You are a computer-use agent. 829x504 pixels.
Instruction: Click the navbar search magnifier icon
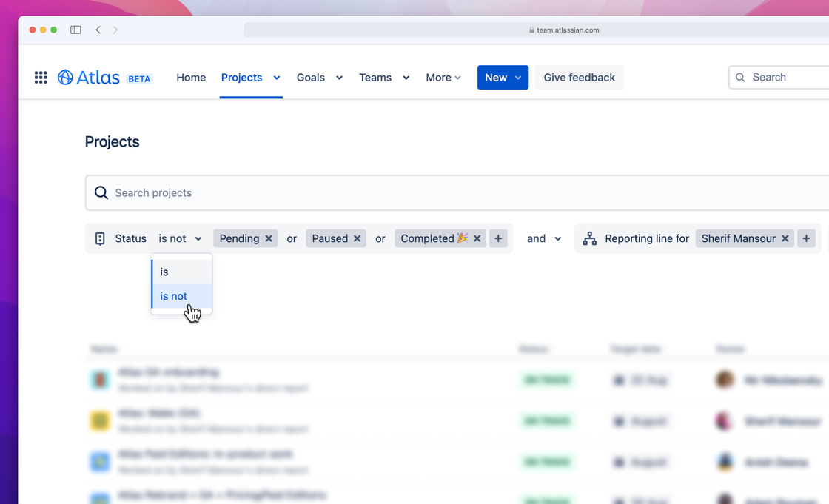point(740,77)
